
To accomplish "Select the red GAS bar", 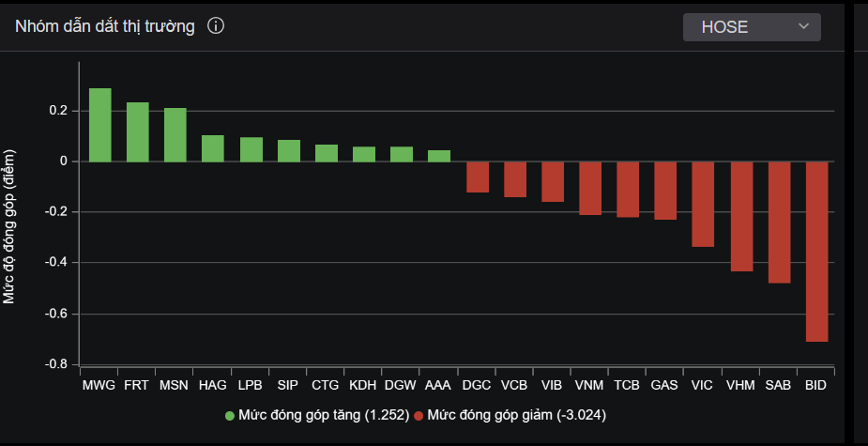I will coord(665,191).
